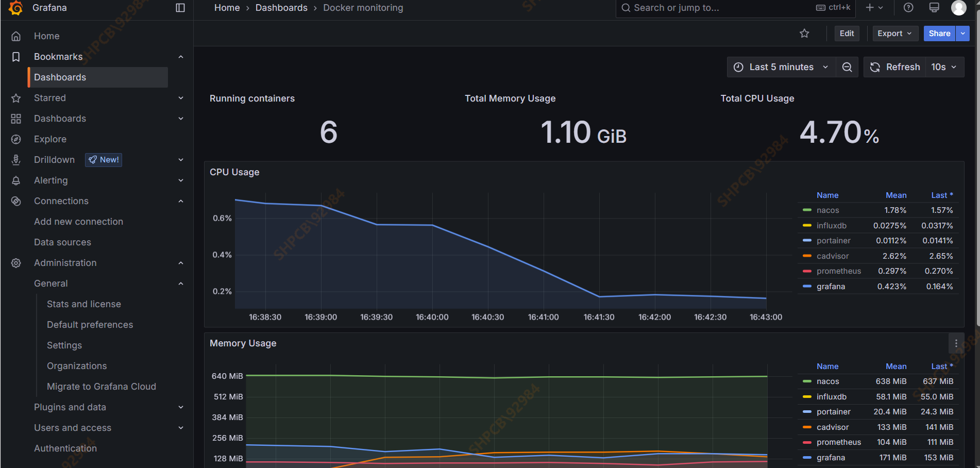
Task: Collapse the General subsection chevron
Action: click(x=181, y=283)
